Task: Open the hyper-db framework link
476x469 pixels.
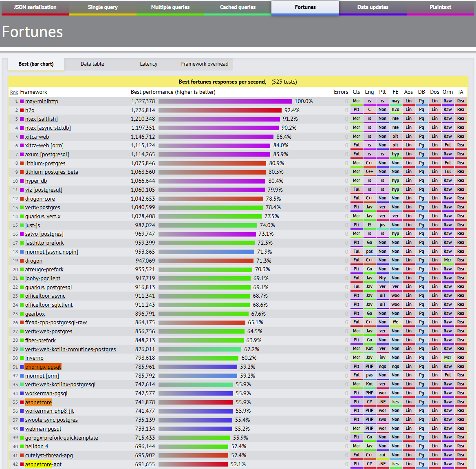Action: pyautogui.click(x=36, y=181)
